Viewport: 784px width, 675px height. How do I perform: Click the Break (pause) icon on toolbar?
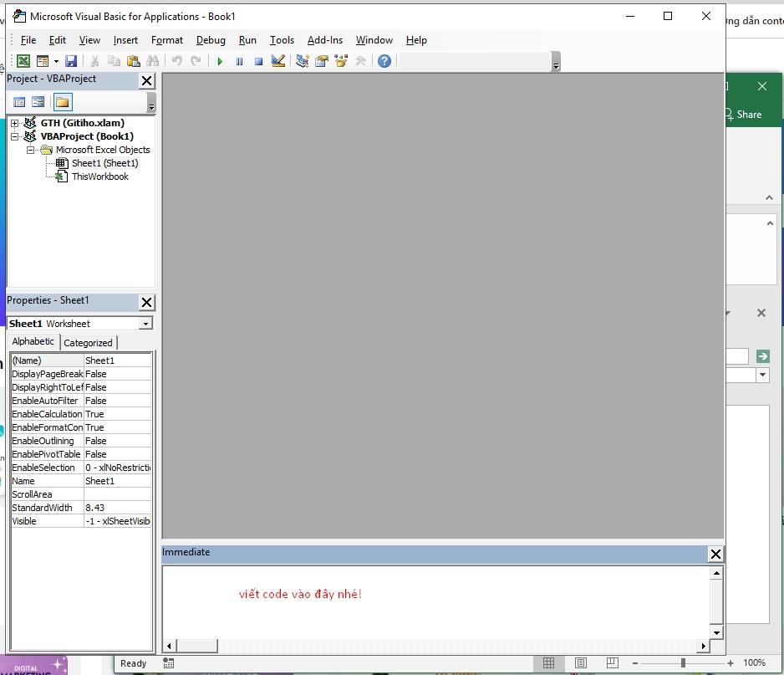239,60
